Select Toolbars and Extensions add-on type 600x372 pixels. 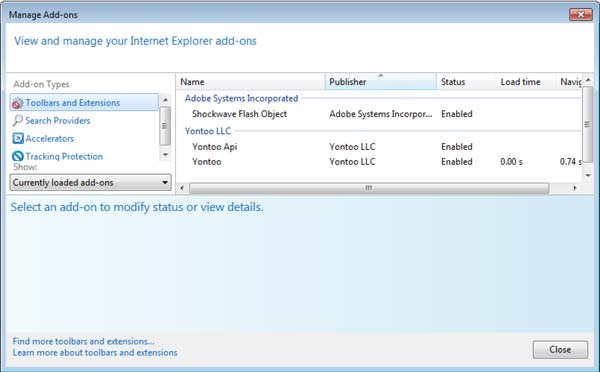point(84,103)
